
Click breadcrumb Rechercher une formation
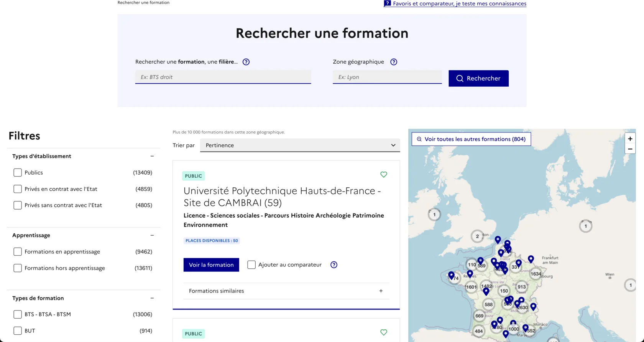click(143, 3)
